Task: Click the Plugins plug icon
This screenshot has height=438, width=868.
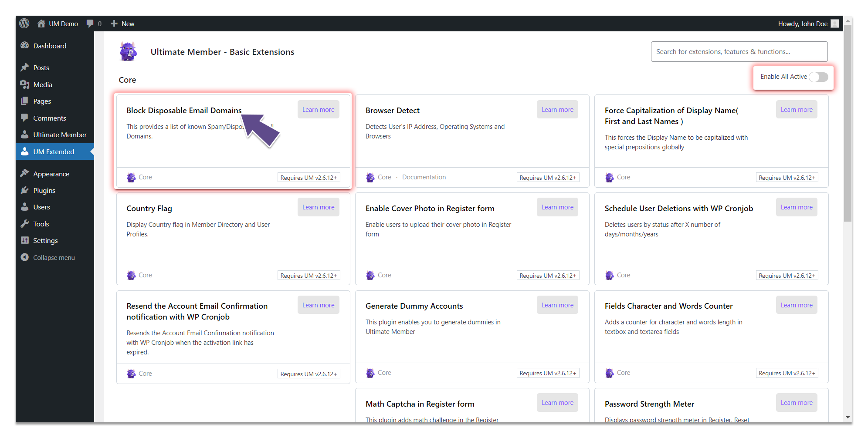Action: (25, 190)
